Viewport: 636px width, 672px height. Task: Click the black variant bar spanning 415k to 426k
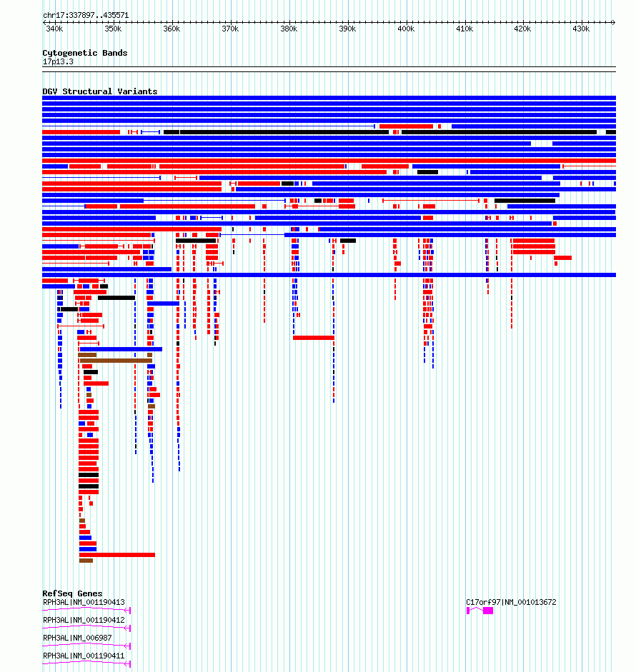[x=525, y=201]
